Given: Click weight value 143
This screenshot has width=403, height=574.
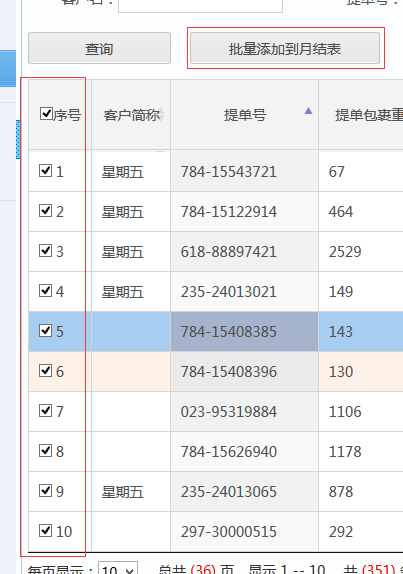Looking at the screenshot, I should [x=340, y=332].
